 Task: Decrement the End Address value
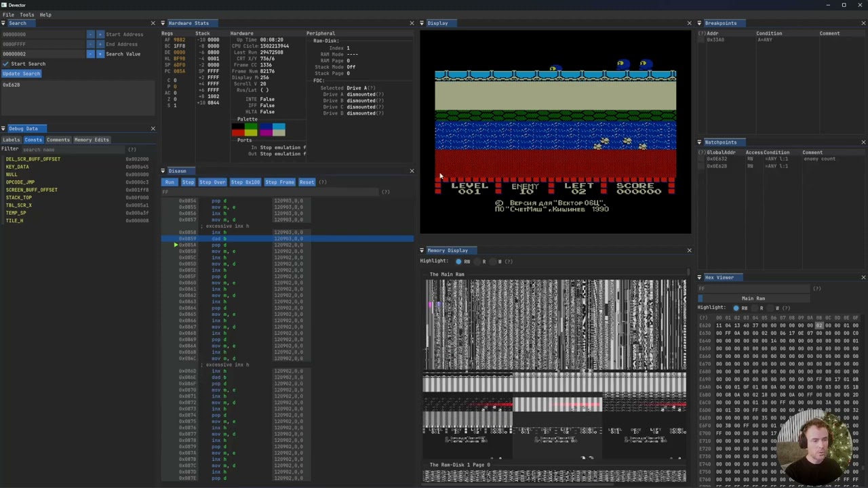(x=90, y=44)
